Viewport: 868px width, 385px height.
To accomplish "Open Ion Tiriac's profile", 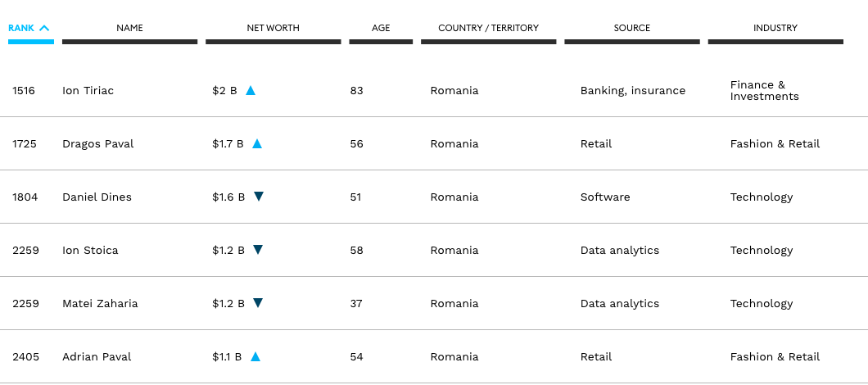I will pyautogui.click(x=88, y=91).
